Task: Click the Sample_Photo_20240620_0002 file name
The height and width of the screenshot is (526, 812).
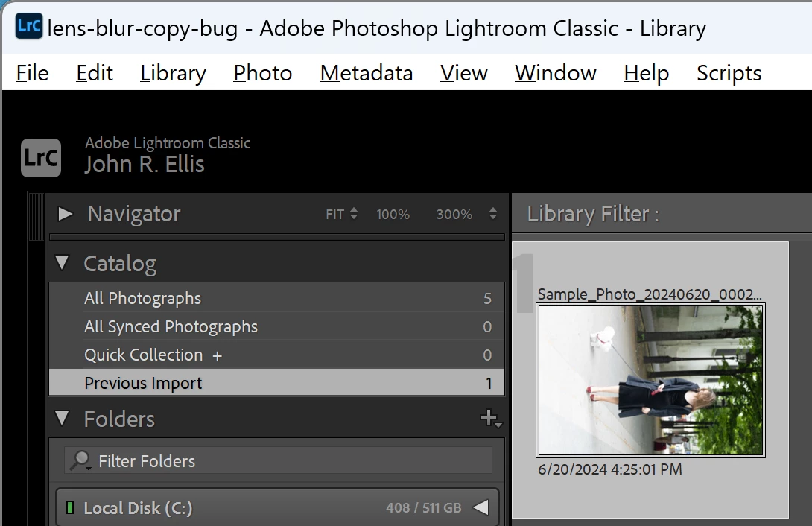Action: [650, 294]
